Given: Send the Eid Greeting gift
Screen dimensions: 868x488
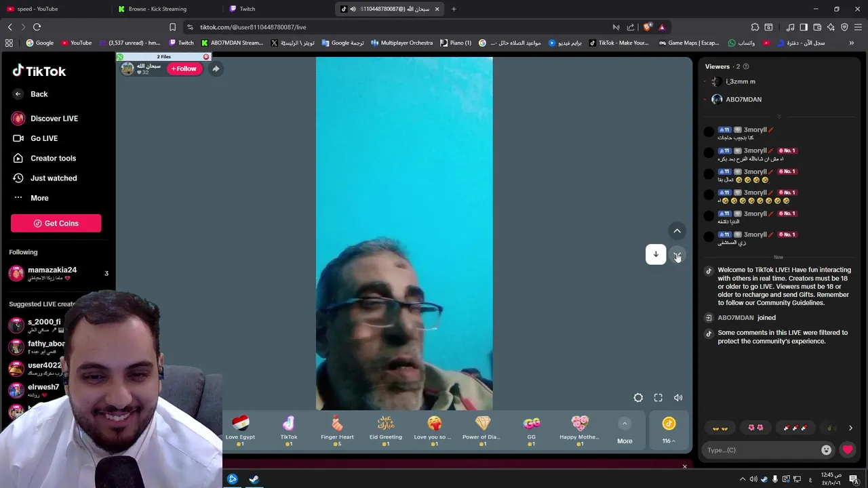Looking at the screenshot, I should tap(386, 430).
